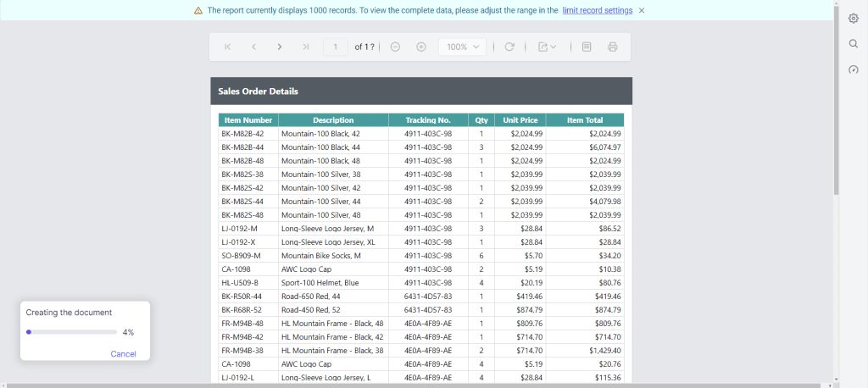Click the item total $874.79
The height and width of the screenshot is (388, 868).
coord(608,310)
